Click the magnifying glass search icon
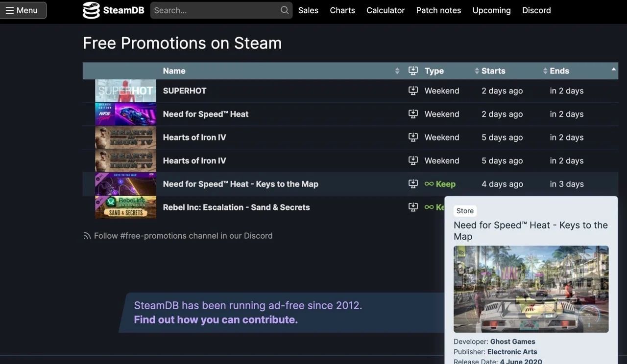This screenshot has width=627, height=364. click(x=285, y=10)
